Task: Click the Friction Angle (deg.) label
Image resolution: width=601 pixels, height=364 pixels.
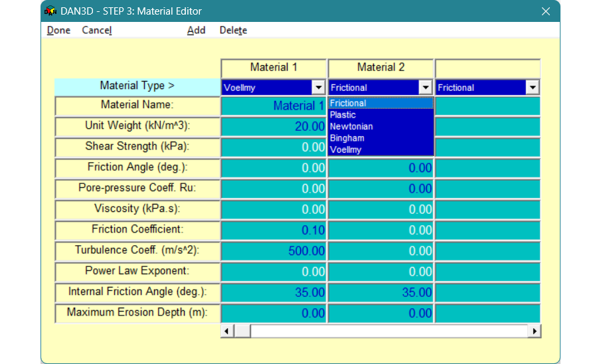Action: pyautogui.click(x=137, y=167)
